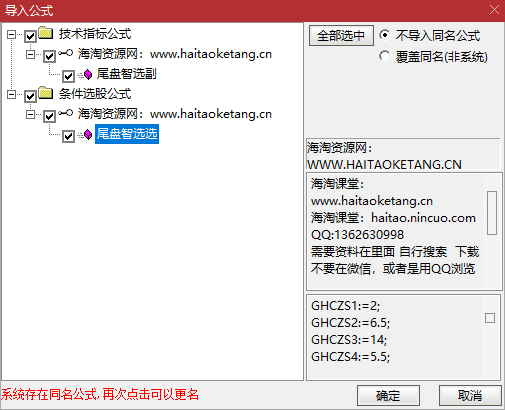Viewport: 505px width, 410px height.
Task: Toggle the 尾盘智选选 checkbox
Action: pos(68,136)
